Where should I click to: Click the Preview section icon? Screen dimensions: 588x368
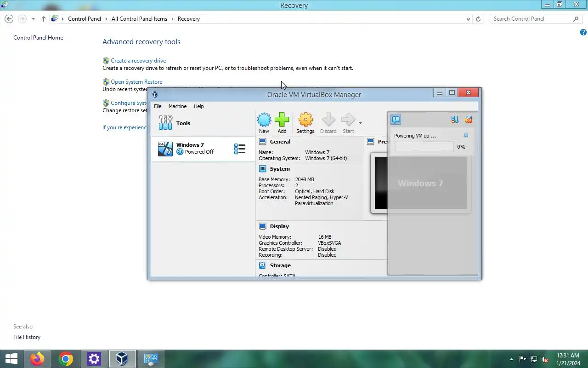pos(371,142)
